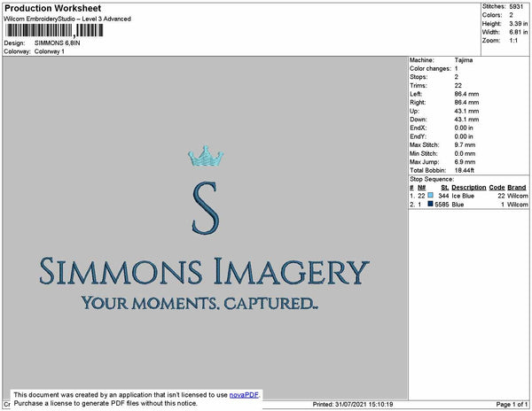Click the Max Stitch value 9.7 mm

[465, 144]
